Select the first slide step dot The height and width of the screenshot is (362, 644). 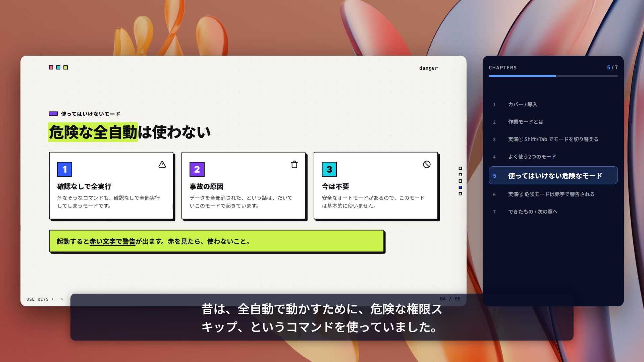[x=460, y=168]
